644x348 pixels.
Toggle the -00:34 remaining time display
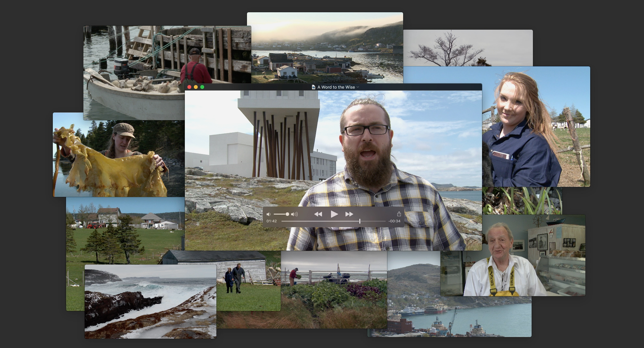click(394, 221)
